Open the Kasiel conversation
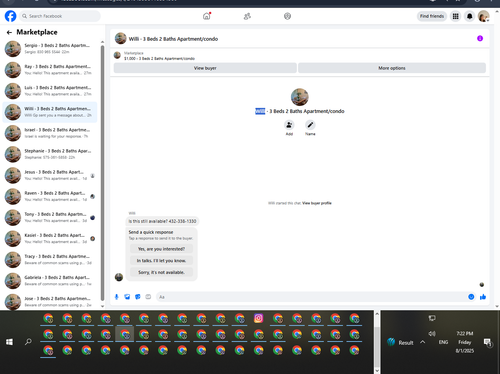 click(x=50, y=238)
